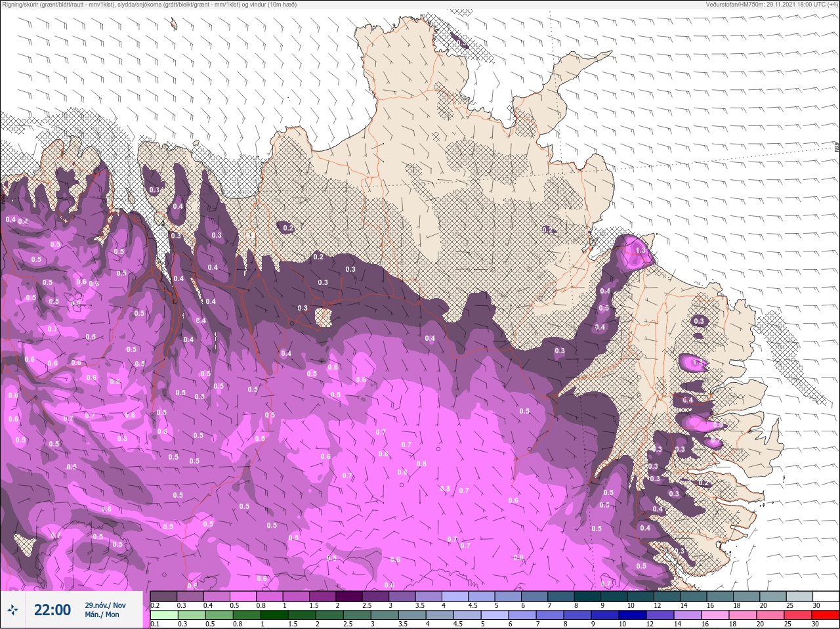840x629 pixels.
Task: Select lower legend swatch between 18 and 20
Action: click(743, 615)
